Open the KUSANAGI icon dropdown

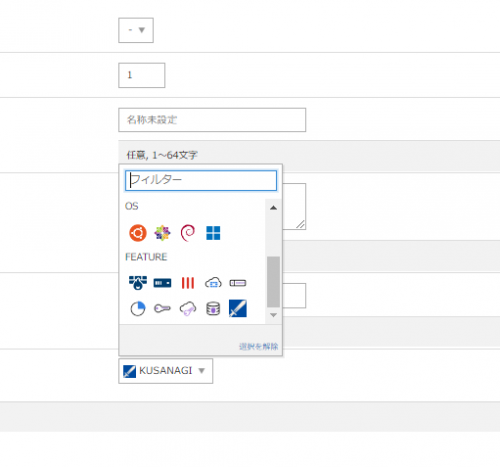click(166, 371)
